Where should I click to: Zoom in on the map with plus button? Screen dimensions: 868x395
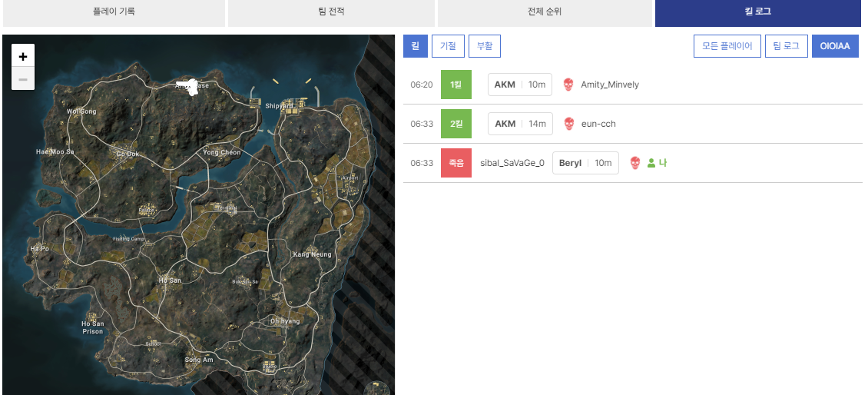point(23,56)
